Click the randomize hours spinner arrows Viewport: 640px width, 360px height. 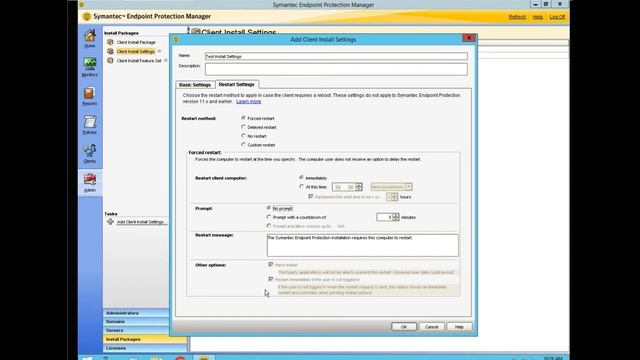coord(394,197)
